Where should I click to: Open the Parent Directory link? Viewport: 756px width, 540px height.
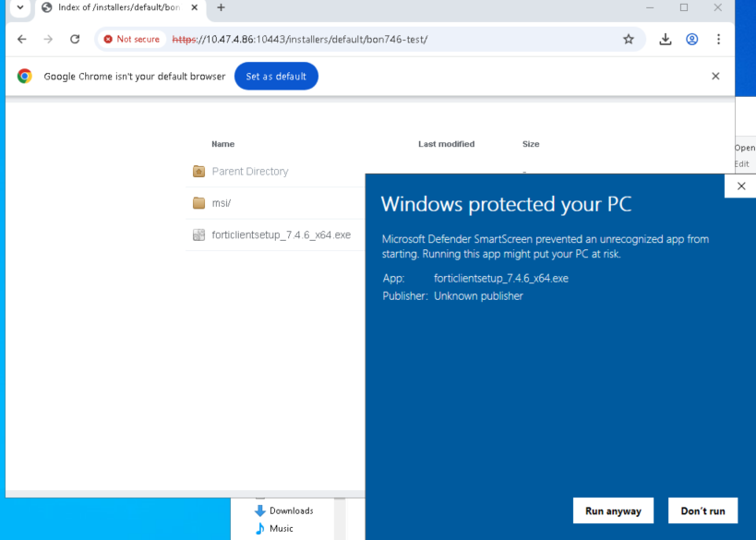pos(250,171)
